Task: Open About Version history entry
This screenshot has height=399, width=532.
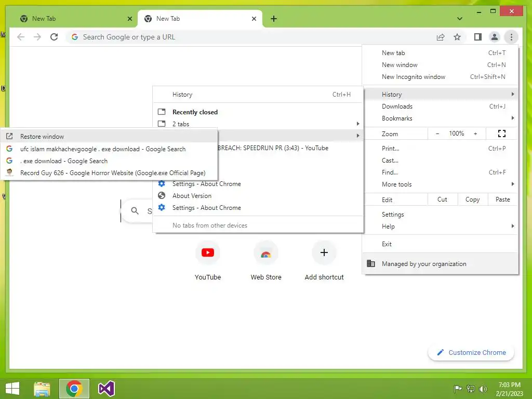Action: click(258, 196)
